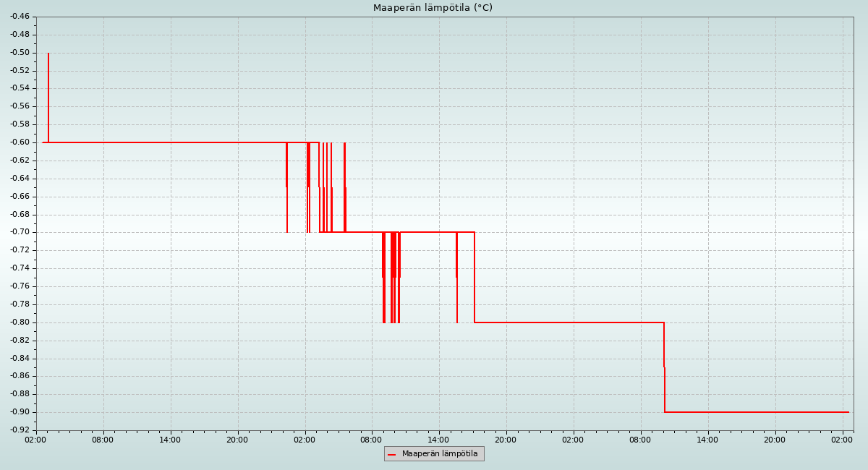Click the chart title Maaperän lämpötila (°C)
This screenshot has width=868, height=470.
[433, 8]
